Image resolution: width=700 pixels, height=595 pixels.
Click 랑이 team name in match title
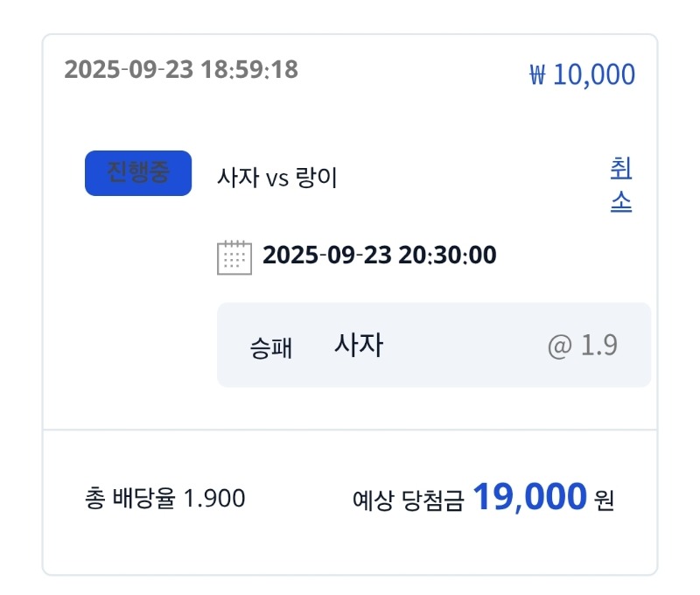[316, 178]
